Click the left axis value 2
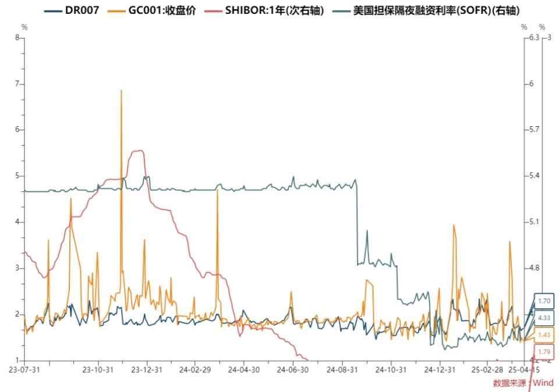 coord(17,315)
